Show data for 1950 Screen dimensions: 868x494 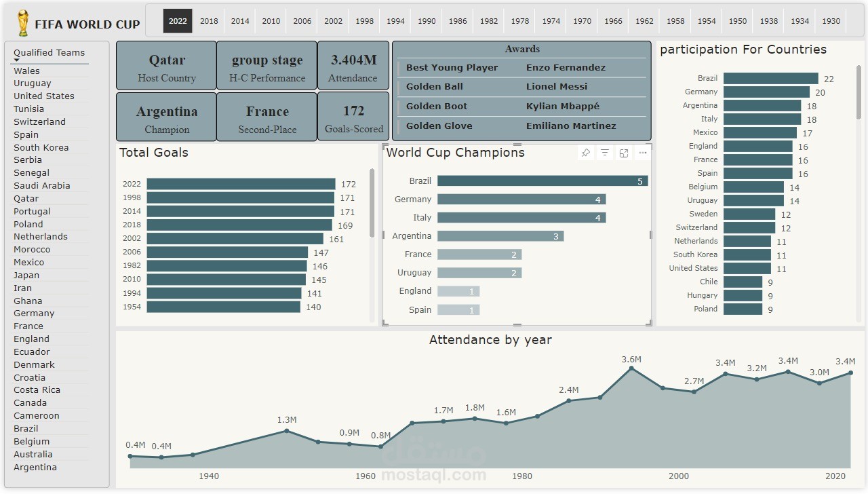738,21
